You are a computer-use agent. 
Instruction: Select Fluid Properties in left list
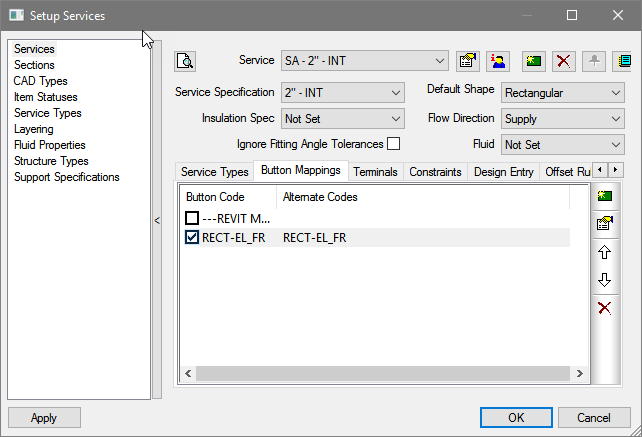click(x=49, y=145)
